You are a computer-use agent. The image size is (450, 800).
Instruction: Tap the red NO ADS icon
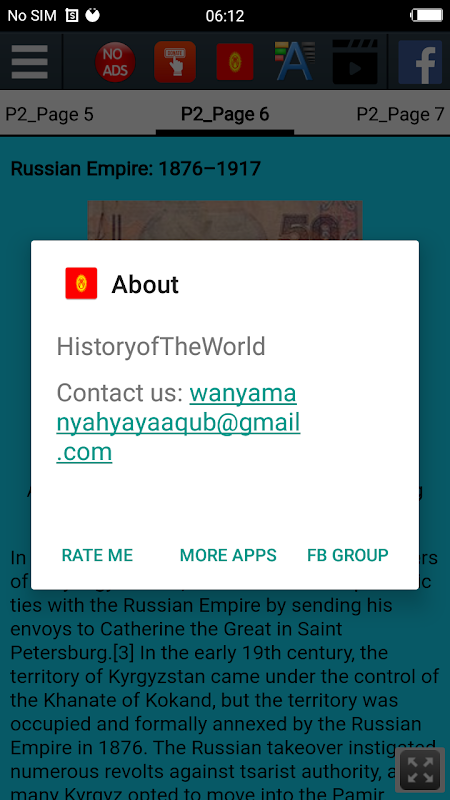(115, 62)
